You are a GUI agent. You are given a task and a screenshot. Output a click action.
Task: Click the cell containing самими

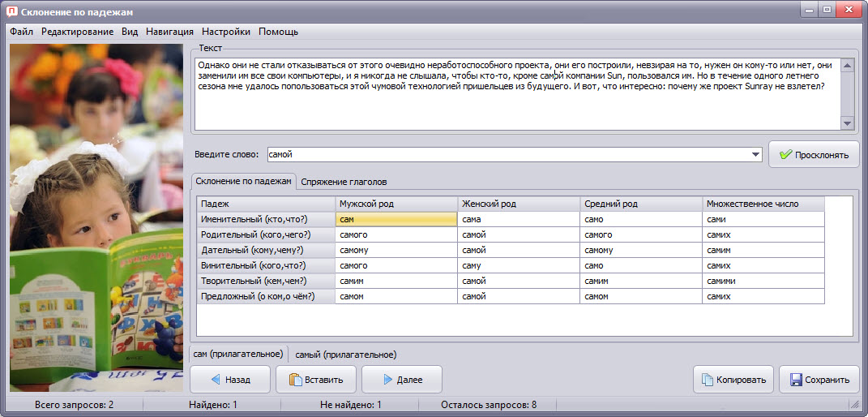tap(763, 281)
